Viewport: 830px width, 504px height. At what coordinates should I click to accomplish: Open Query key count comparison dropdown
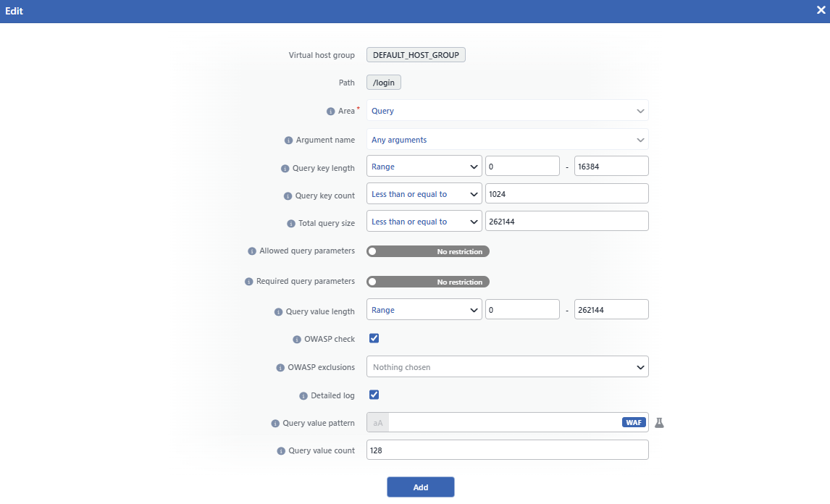point(424,194)
